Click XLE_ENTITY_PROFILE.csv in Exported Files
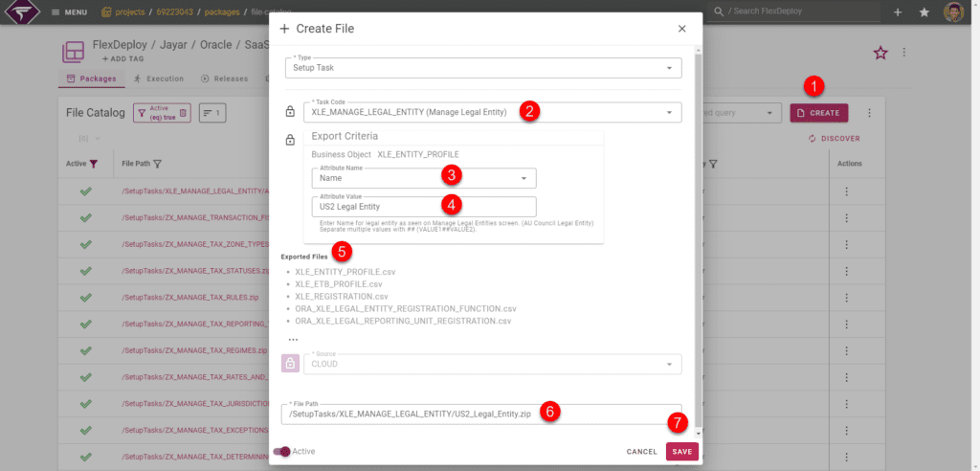Image resolution: width=980 pixels, height=471 pixels. point(345,272)
